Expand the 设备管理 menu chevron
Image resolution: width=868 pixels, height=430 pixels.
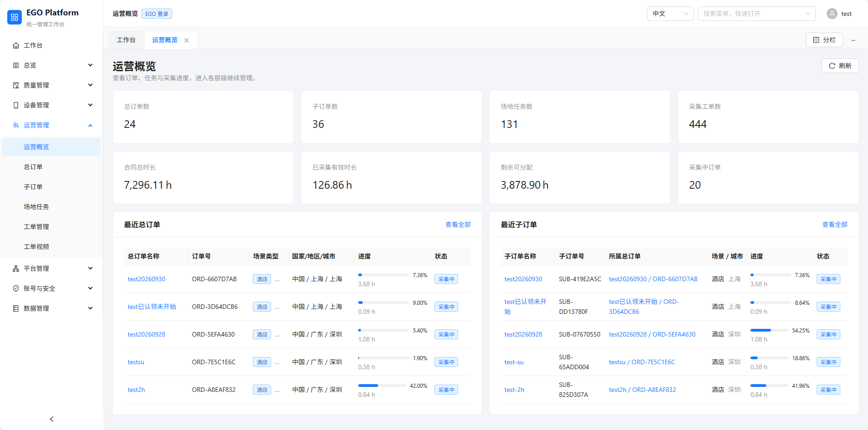click(x=90, y=105)
